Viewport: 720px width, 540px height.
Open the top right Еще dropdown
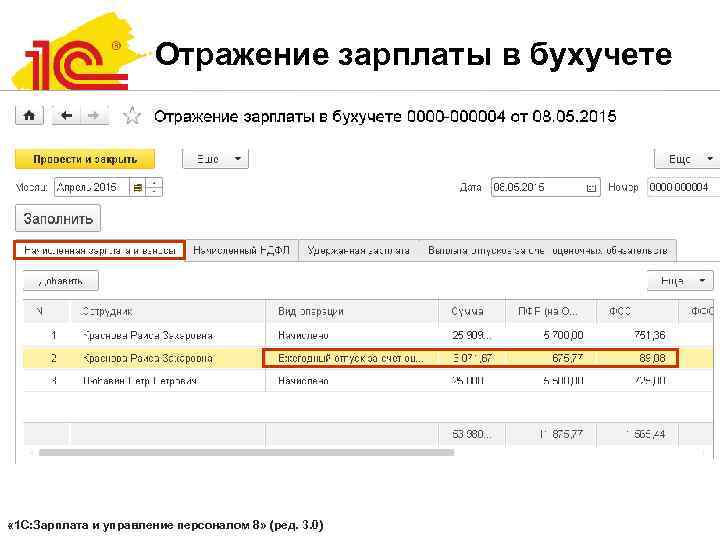click(687, 159)
